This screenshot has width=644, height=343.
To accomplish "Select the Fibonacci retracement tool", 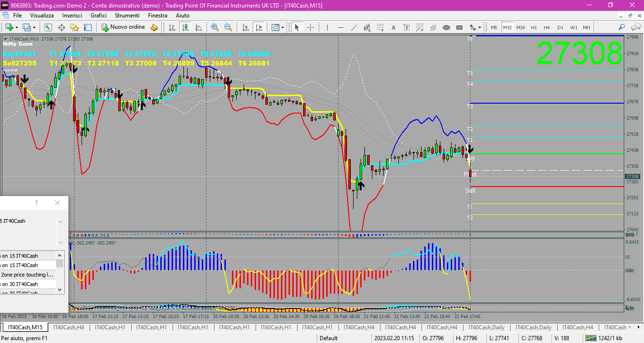I will coord(380,27).
